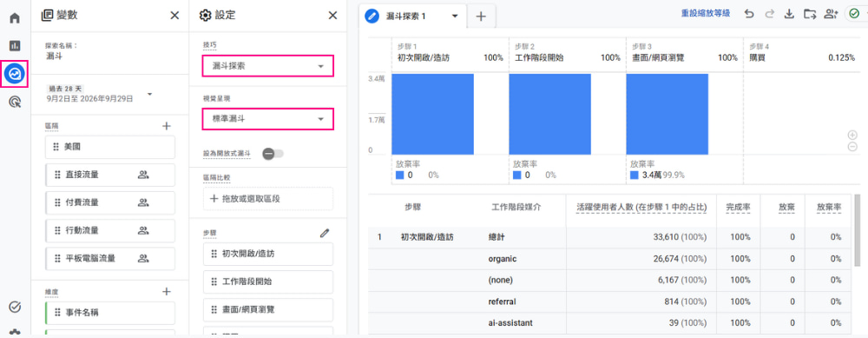Add a new dimension with 維度 plus icon
Viewport: 868px width, 338px height.
pyautogui.click(x=166, y=291)
